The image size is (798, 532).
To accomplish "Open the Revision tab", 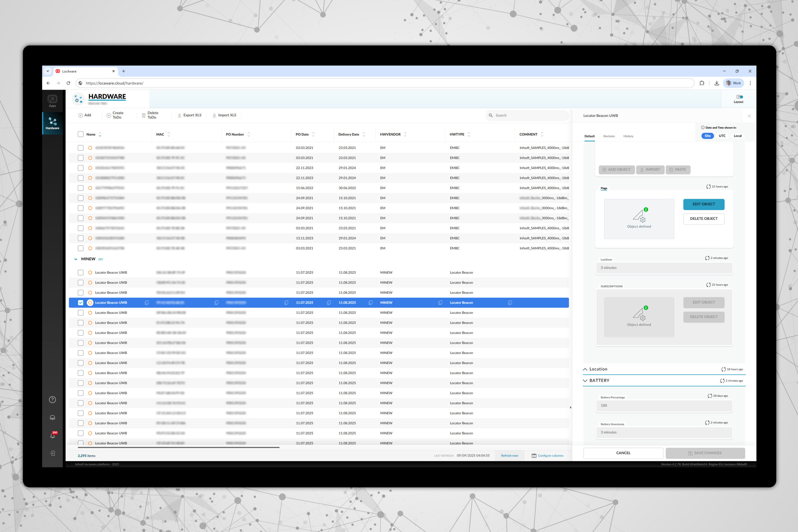I will pos(609,137).
